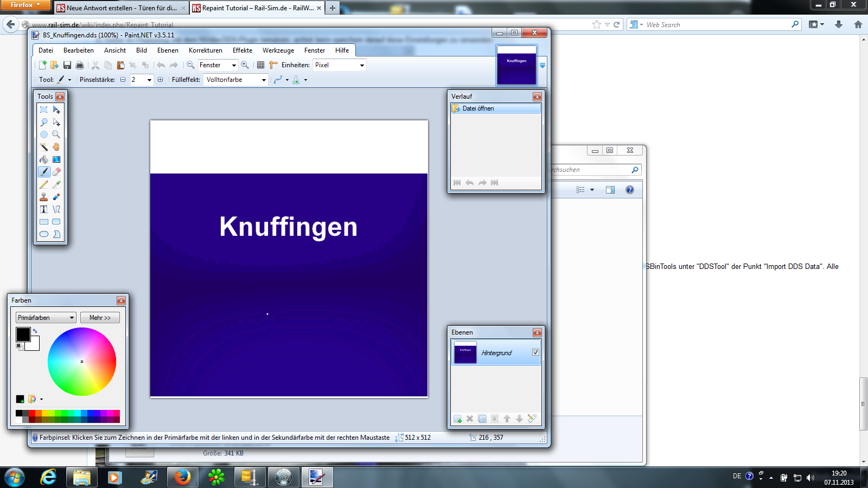
Task: Pick the Text tool in Tools panel
Action: pos(44,209)
